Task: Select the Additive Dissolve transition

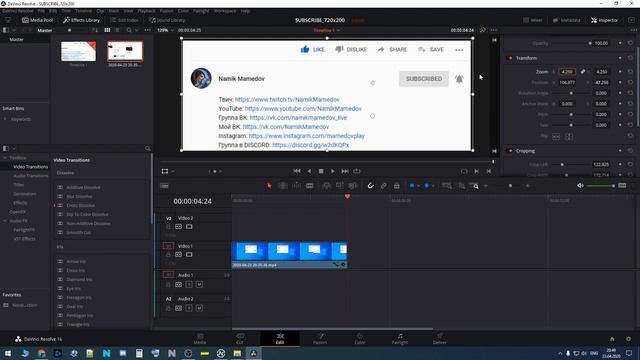Action: point(83,187)
